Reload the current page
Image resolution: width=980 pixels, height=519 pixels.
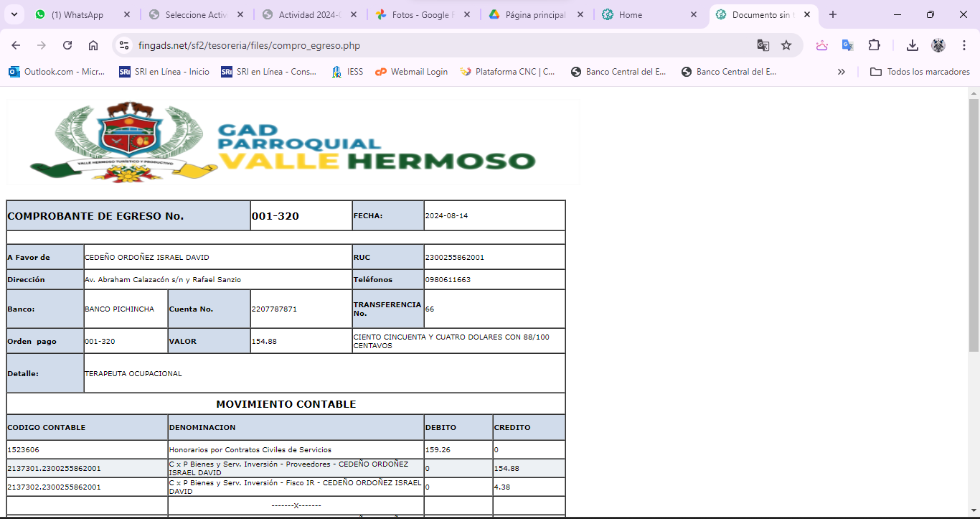(67, 45)
